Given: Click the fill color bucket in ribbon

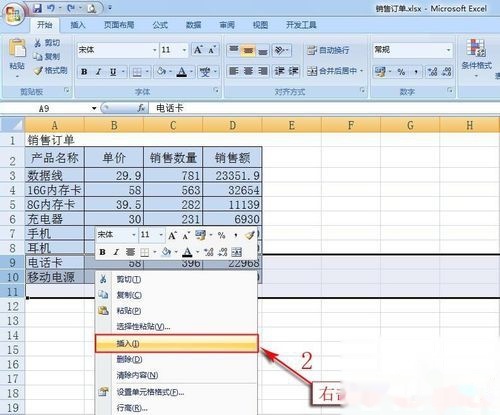Looking at the screenshot, I should pos(161,72).
